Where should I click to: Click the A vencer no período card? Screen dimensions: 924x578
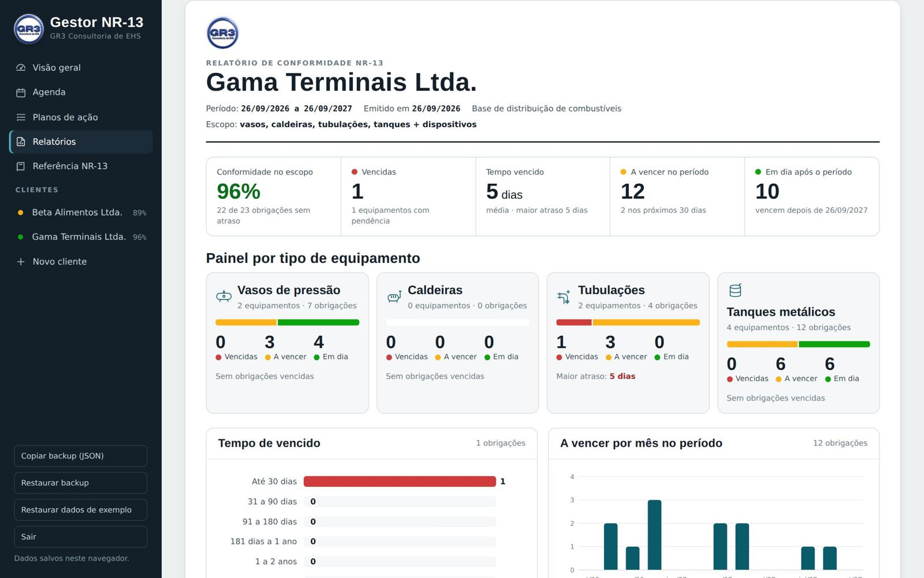point(677,197)
